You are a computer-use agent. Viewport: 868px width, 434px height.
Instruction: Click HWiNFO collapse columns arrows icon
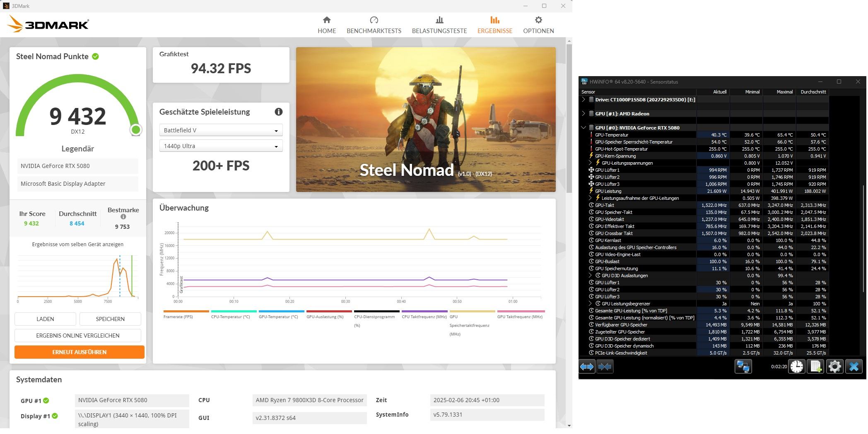[x=605, y=367]
